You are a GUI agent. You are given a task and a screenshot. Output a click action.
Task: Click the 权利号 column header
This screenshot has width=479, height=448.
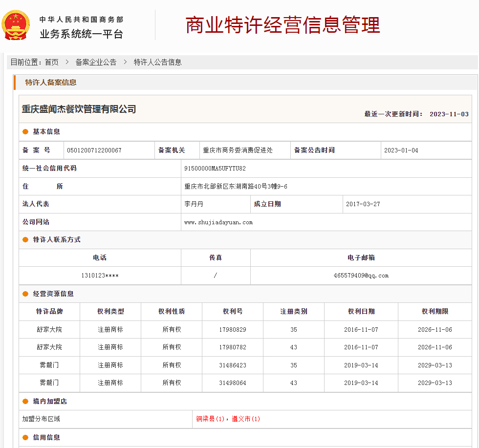click(x=233, y=312)
